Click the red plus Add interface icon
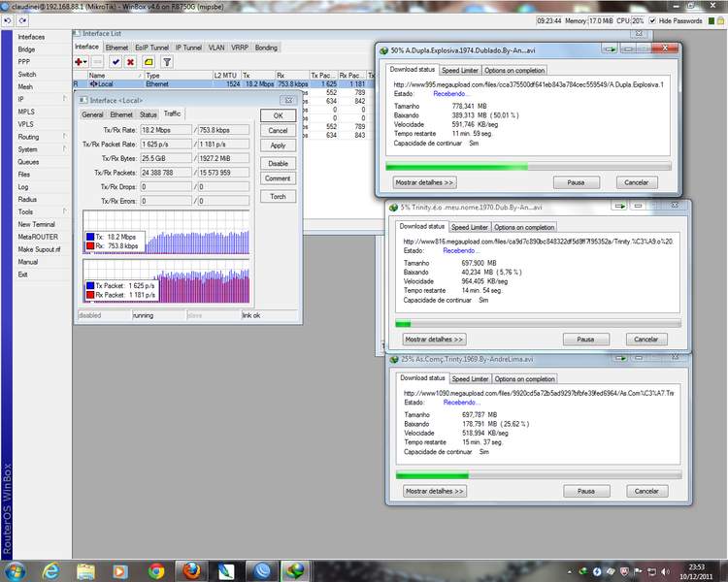This screenshot has width=728, height=582. 80,61
